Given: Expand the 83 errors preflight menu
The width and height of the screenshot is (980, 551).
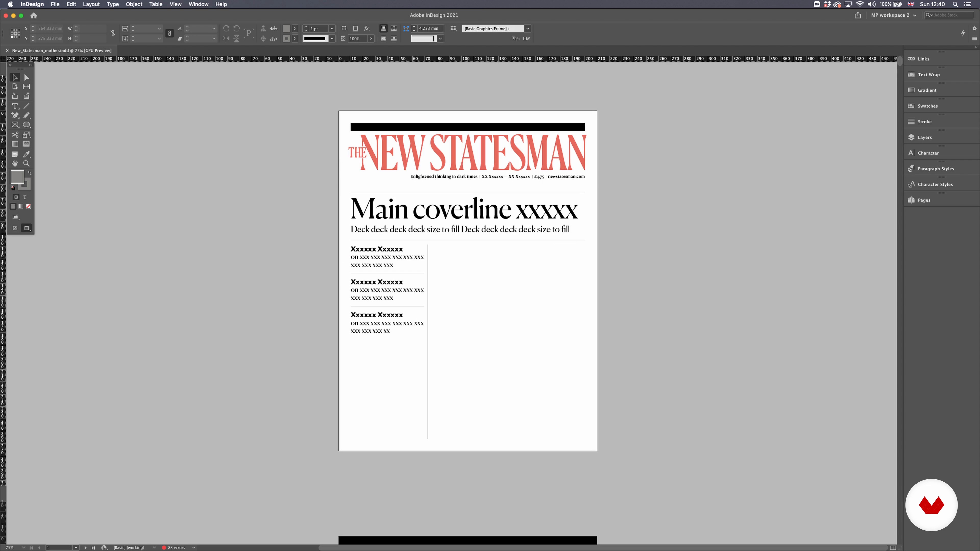Looking at the screenshot, I should (x=193, y=548).
